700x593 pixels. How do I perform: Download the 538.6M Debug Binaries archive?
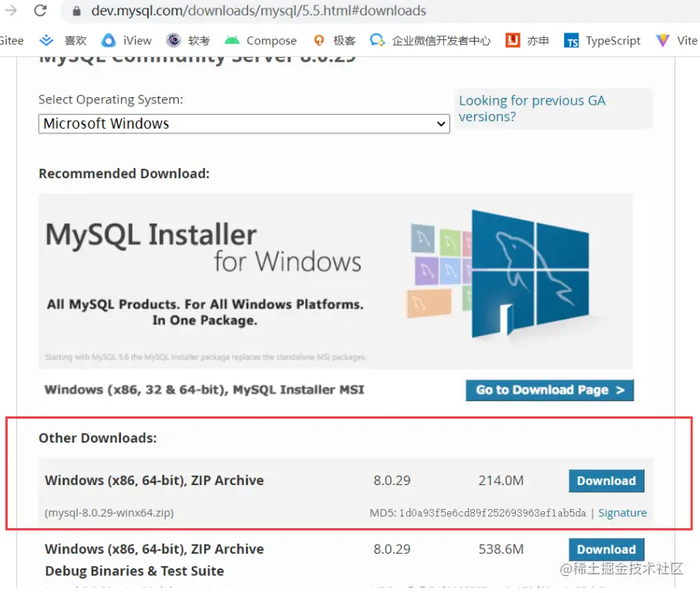point(606,549)
